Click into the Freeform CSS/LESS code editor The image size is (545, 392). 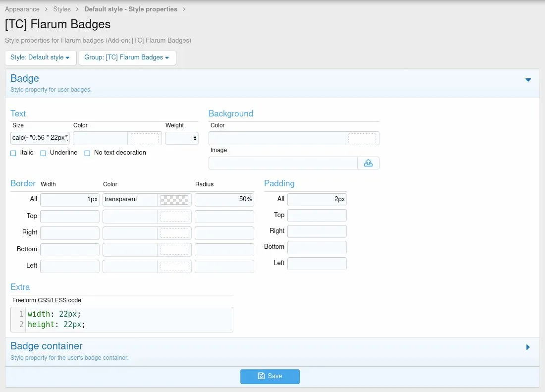tap(129, 319)
